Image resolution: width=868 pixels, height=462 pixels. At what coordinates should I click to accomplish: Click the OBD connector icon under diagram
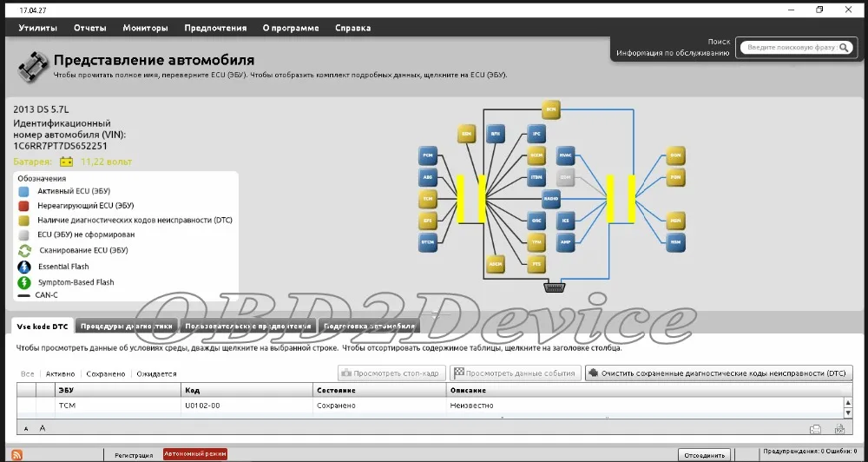pyautogui.click(x=555, y=287)
